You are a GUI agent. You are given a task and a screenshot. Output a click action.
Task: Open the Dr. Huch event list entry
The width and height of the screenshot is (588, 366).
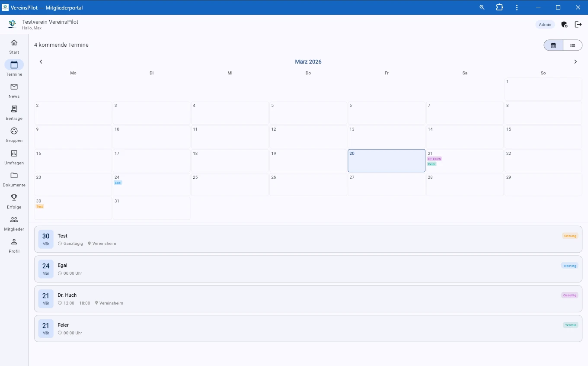point(308,299)
